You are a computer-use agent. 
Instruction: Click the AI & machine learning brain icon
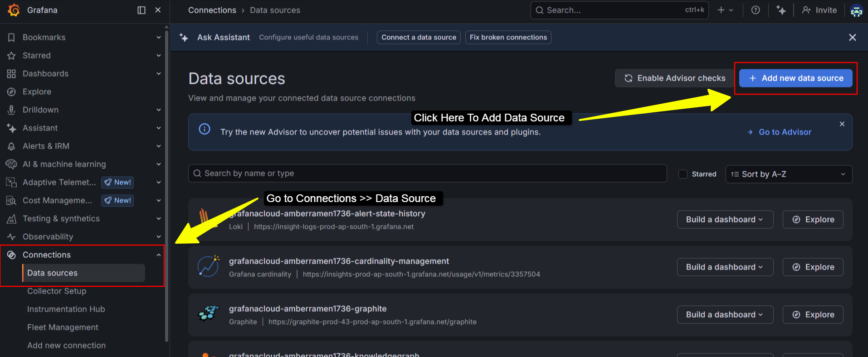pyautogui.click(x=11, y=164)
